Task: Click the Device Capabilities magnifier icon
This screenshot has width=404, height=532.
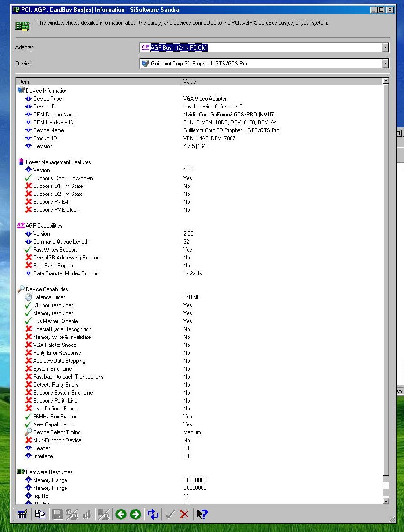Action: click(x=21, y=289)
